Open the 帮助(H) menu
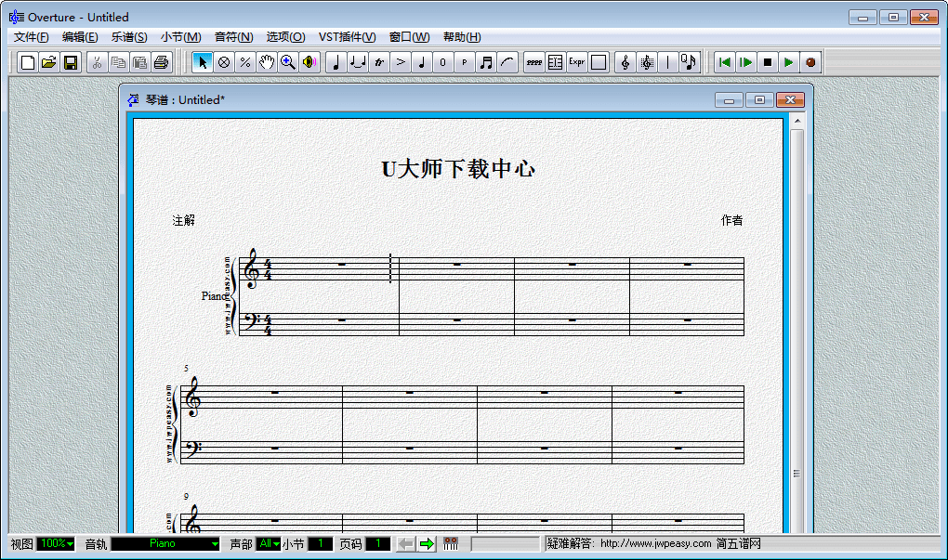 point(462,37)
